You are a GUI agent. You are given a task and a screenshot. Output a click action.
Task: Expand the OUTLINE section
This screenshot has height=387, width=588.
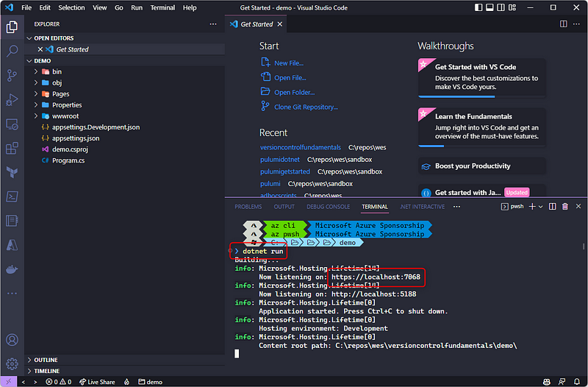(x=46, y=360)
